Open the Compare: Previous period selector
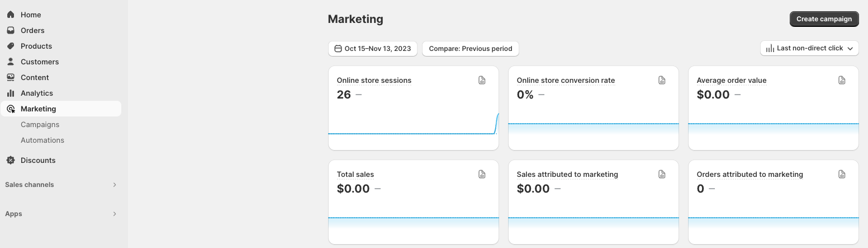The width and height of the screenshot is (868, 248). (470, 49)
